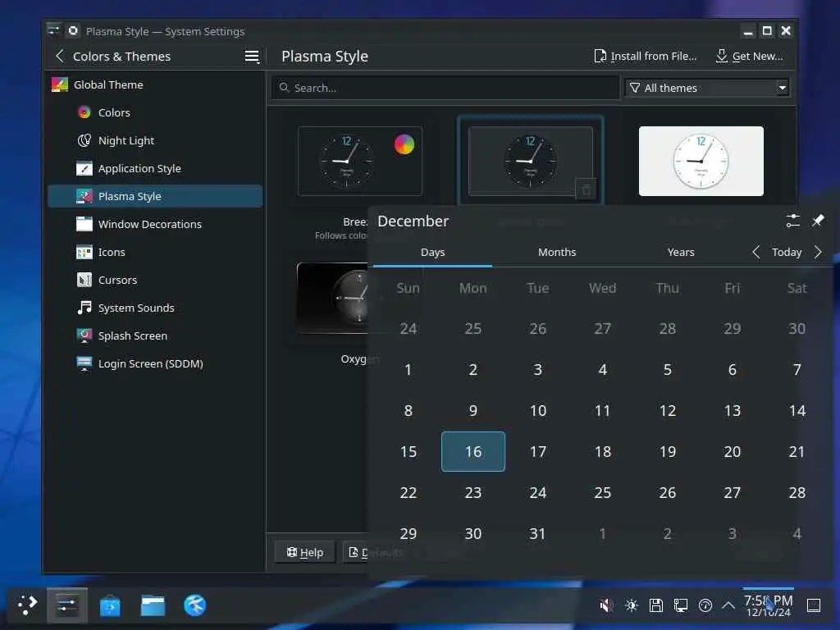
Task: Select December 1 in the calendar
Action: tap(409, 370)
